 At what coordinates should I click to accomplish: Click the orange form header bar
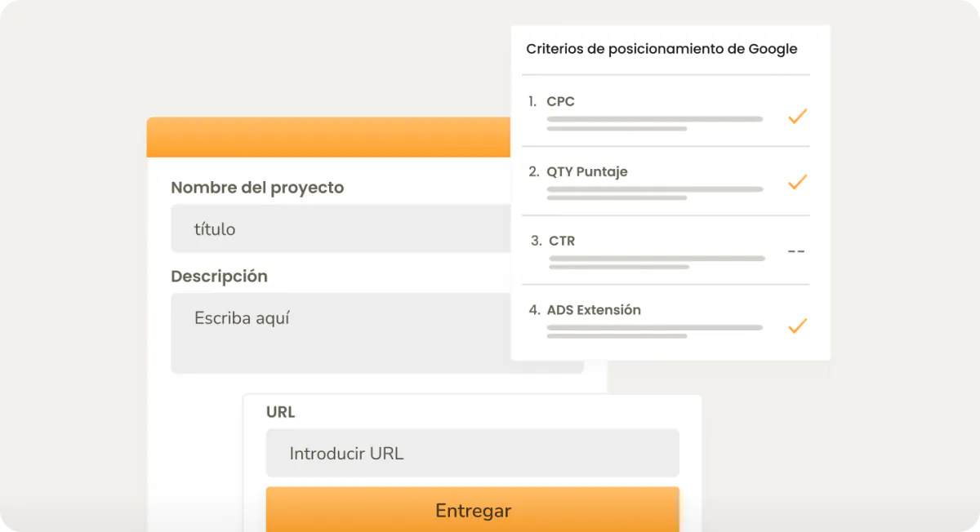pos(329,137)
